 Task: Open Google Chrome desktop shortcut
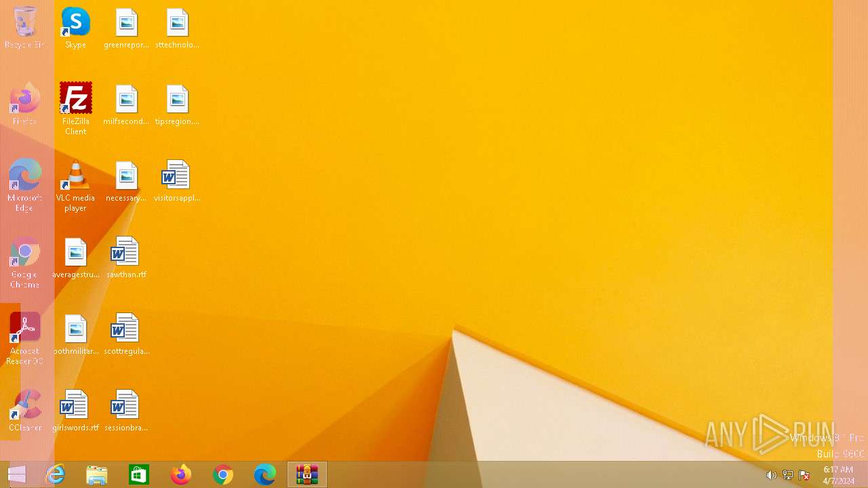pos(24,262)
